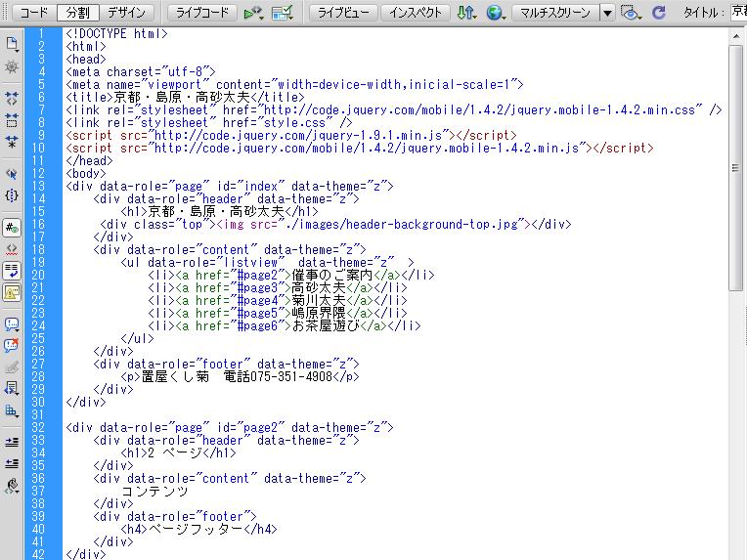Open the Visual Aids eye icon menu

tap(631, 13)
